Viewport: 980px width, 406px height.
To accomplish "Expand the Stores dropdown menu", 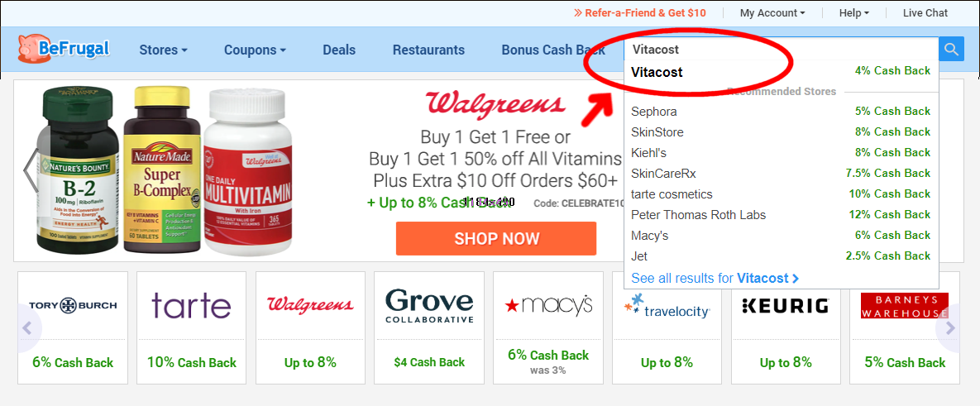I will pos(163,50).
